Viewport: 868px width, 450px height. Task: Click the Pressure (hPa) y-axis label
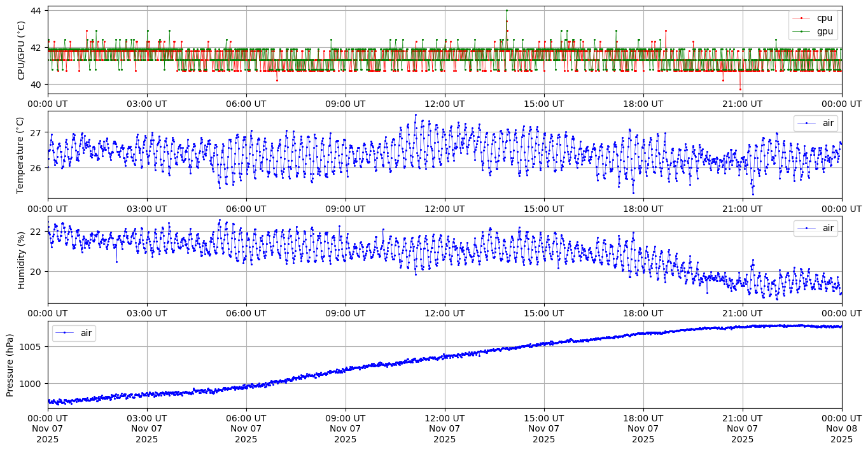coord(10,365)
